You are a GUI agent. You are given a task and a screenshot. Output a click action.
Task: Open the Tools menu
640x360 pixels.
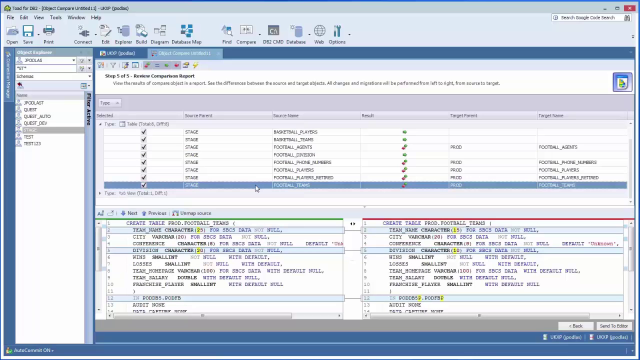coord(56,18)
